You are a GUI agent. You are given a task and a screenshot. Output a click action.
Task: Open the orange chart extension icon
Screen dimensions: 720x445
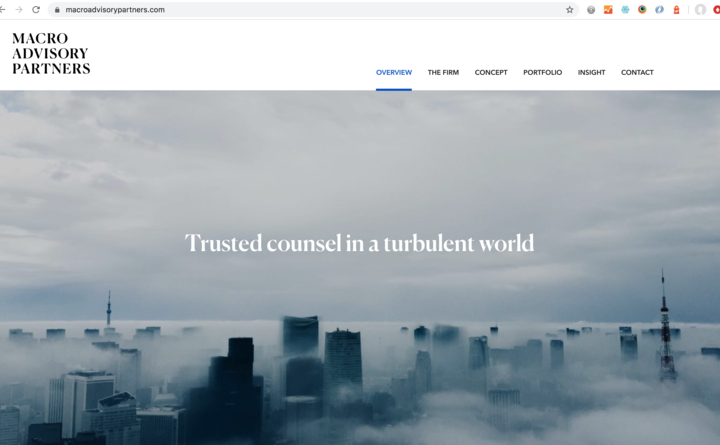[608, 9]
